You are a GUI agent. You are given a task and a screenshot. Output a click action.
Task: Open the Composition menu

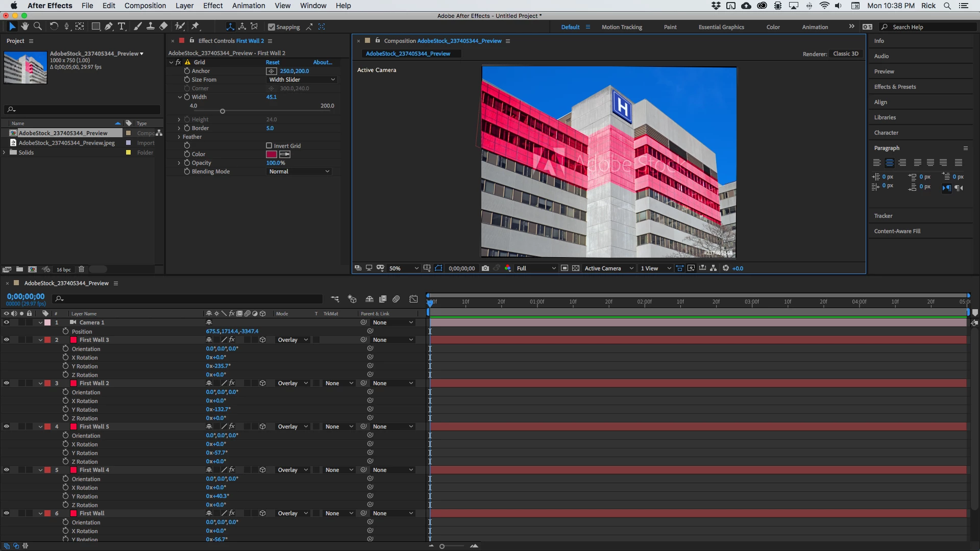click(x=145, y=6)
